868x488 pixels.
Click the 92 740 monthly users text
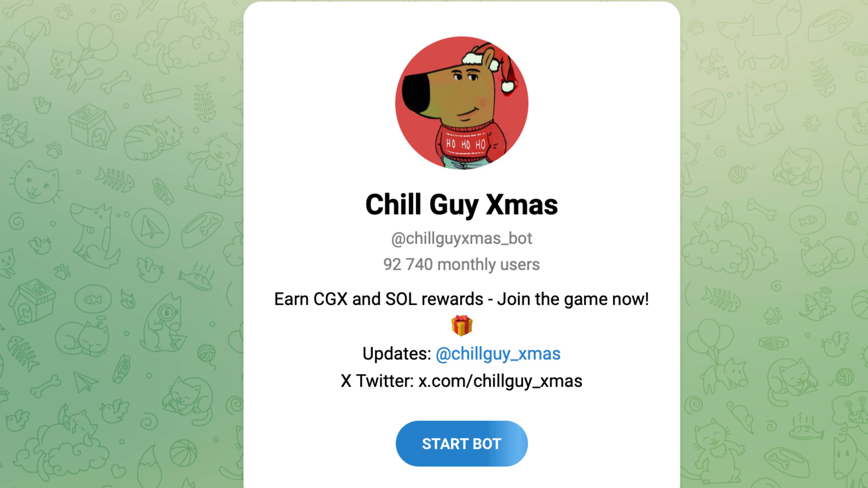[462, 264]
